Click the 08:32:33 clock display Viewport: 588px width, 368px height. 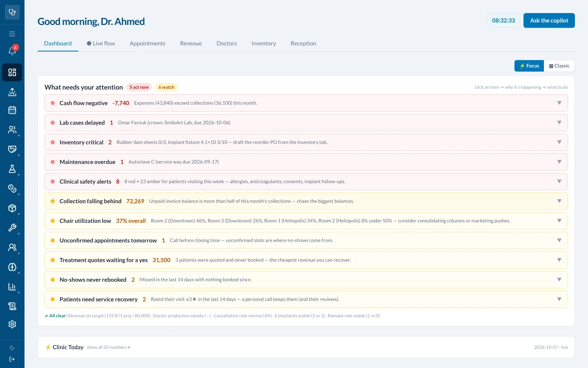tap(503, 20)
